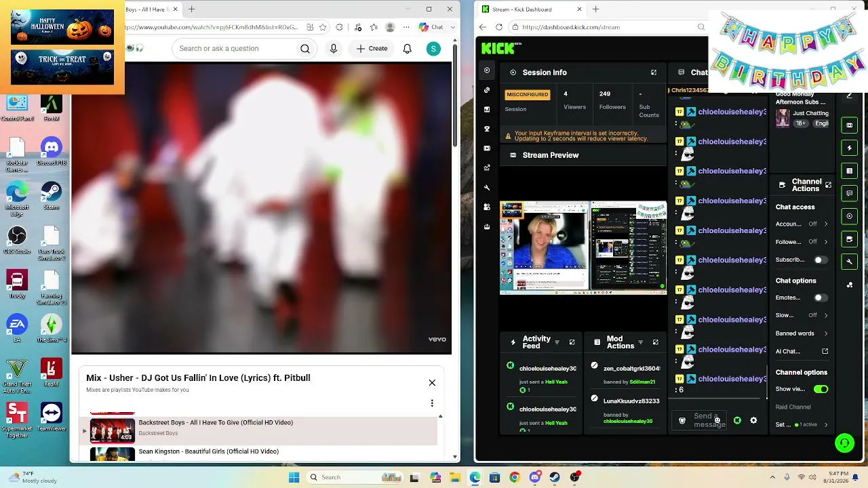Click the Windows taskbar Search box
Image resolution: width=868 pixels, height=488 pixels.
pyautogui.click(x=356, y=477)
